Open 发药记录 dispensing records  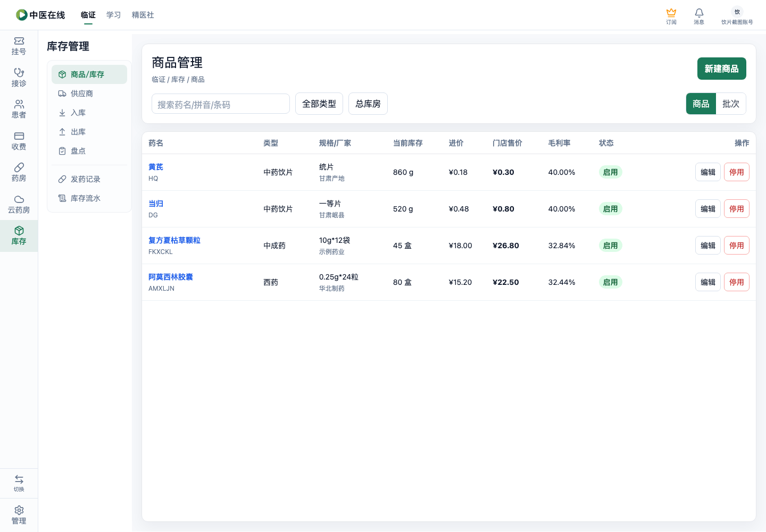tap(89, 179)
